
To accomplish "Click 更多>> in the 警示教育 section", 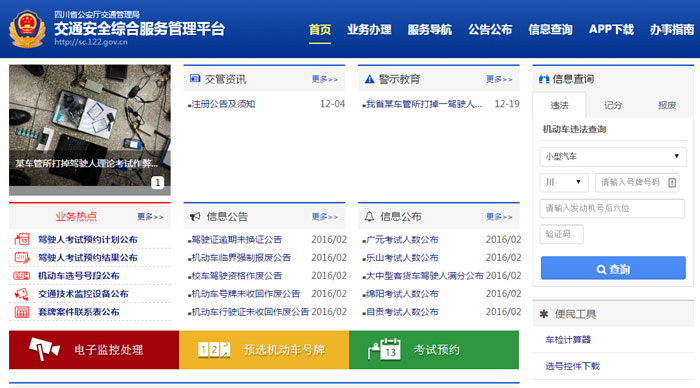I will 499,79.
